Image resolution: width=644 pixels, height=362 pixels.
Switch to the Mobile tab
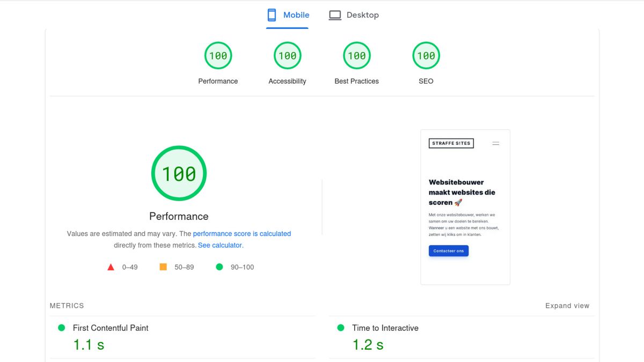pyautogui.click(x=287, y=15)
